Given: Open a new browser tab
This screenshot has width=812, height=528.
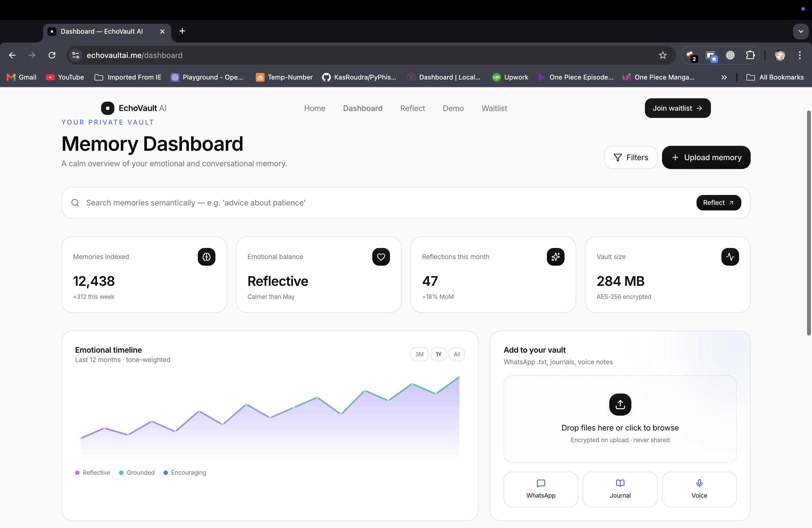Looking at the screenshot, I should [182, 31].
